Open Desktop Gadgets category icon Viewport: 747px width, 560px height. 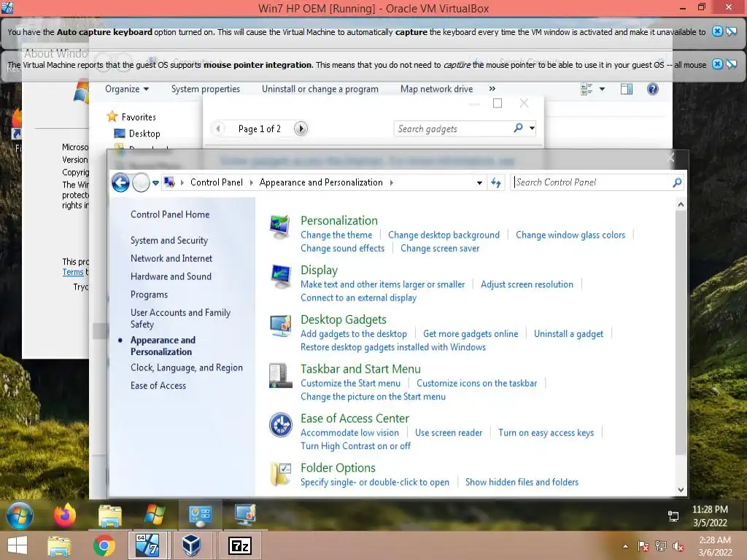point(280,326)
